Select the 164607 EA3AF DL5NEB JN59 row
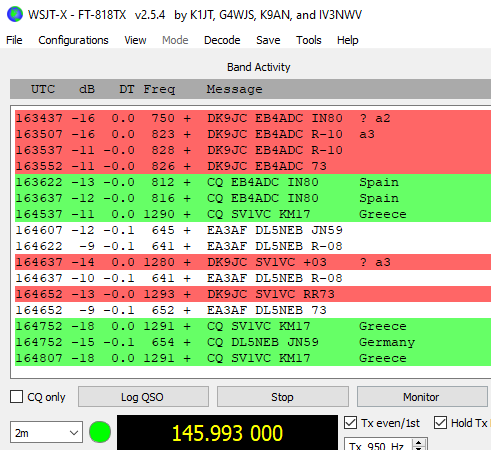Viewport: 491px width, 450px height. click(253, 230)
